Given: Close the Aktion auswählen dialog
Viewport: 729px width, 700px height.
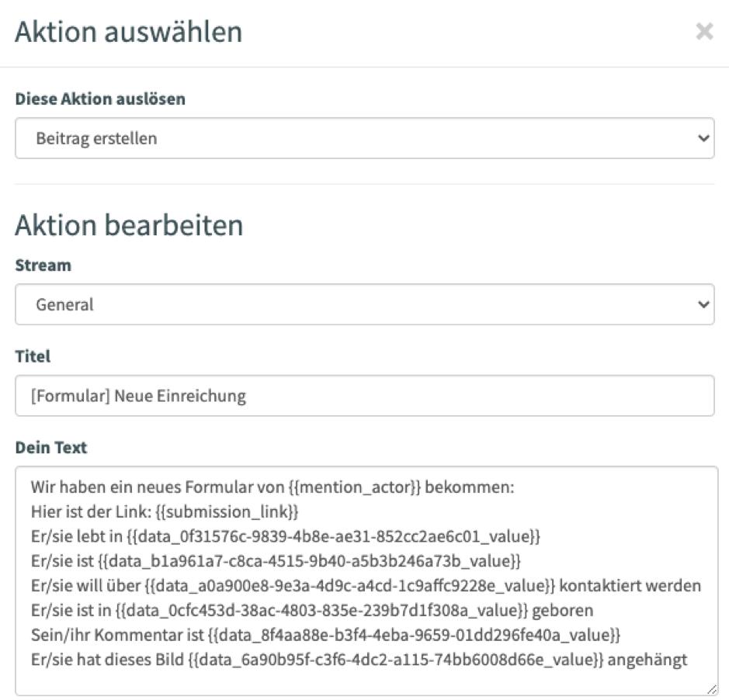Looking at the screenshot, I should (x=704, y=32).
